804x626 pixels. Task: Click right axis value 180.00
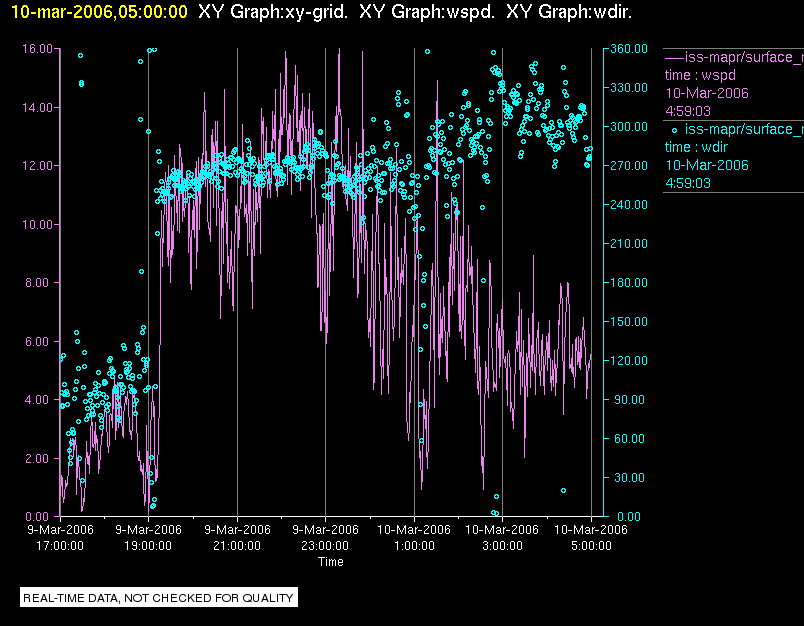coord(629,282)
